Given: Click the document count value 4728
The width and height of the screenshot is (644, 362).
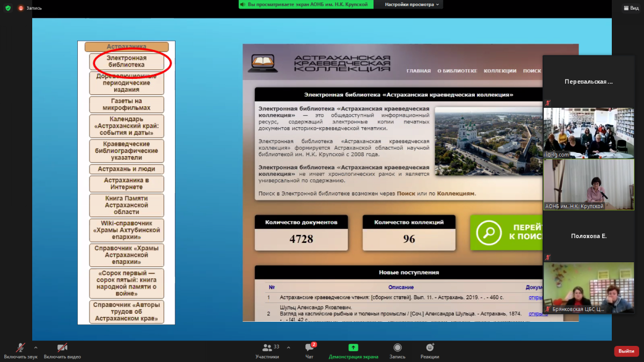Looking at the screenshot, I should (301, 239).
